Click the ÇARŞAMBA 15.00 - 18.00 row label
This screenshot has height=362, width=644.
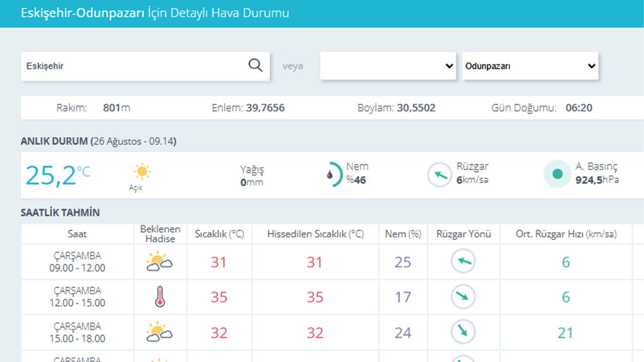(77, 332)
